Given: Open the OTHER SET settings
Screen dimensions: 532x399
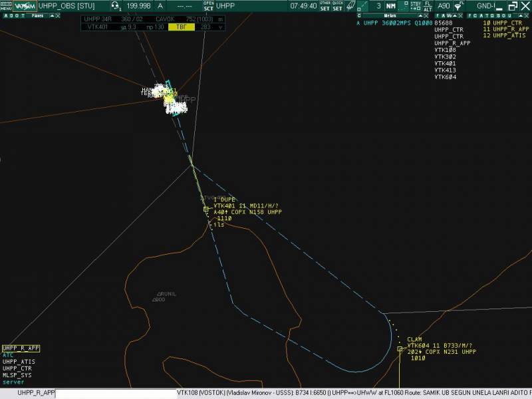Looking at the screenshot, I should (x=325, y=6).
